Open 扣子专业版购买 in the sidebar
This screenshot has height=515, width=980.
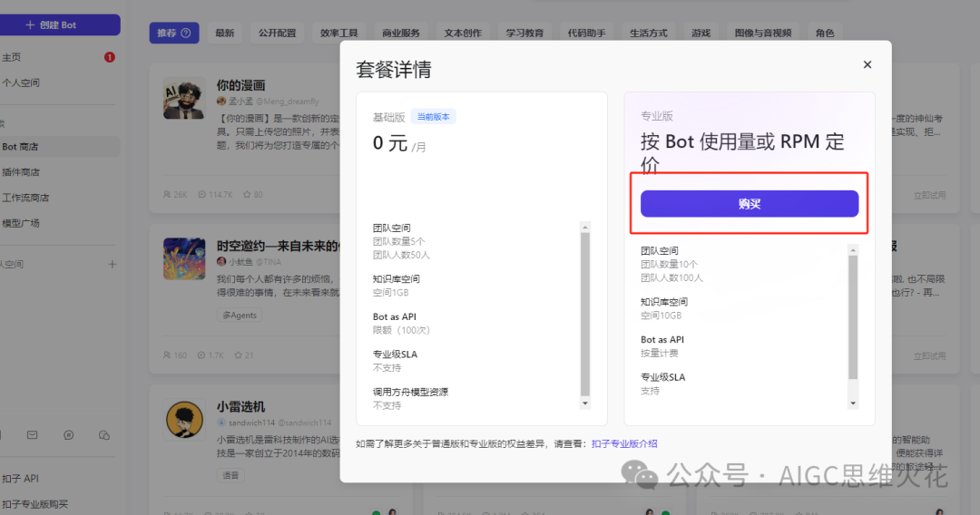[x=34, y=504]
